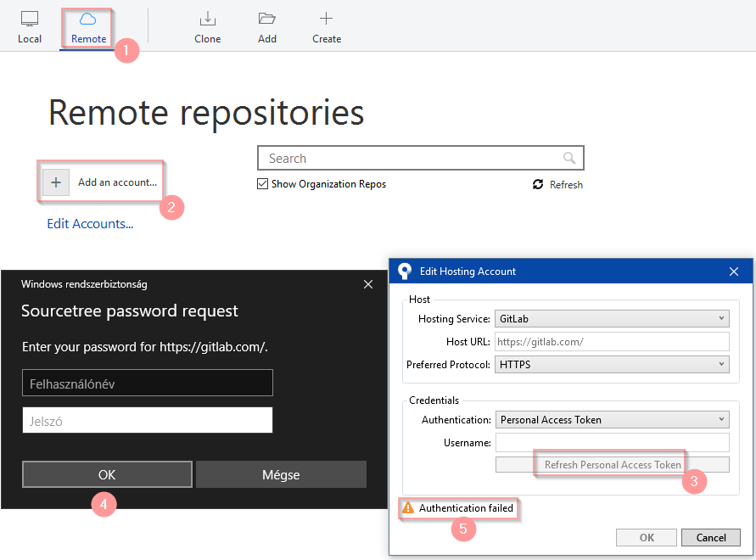Click the plus icon on Add an account

[55, 182]
